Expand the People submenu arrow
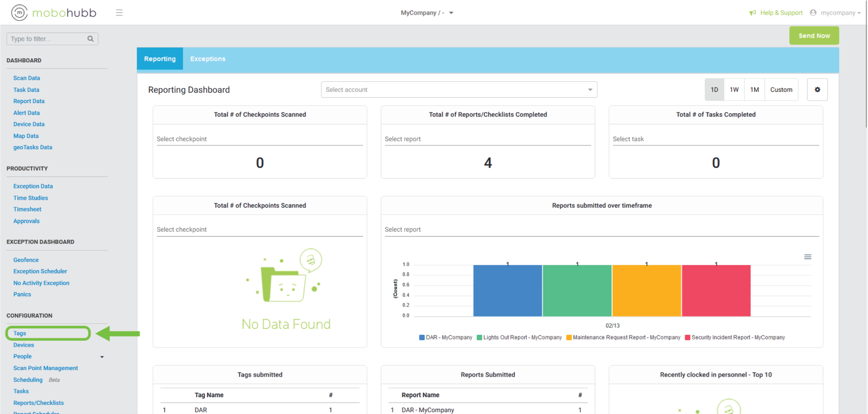The height and width of the screenshot is (414, 868). pyautogui.click(x=102, y=357)
